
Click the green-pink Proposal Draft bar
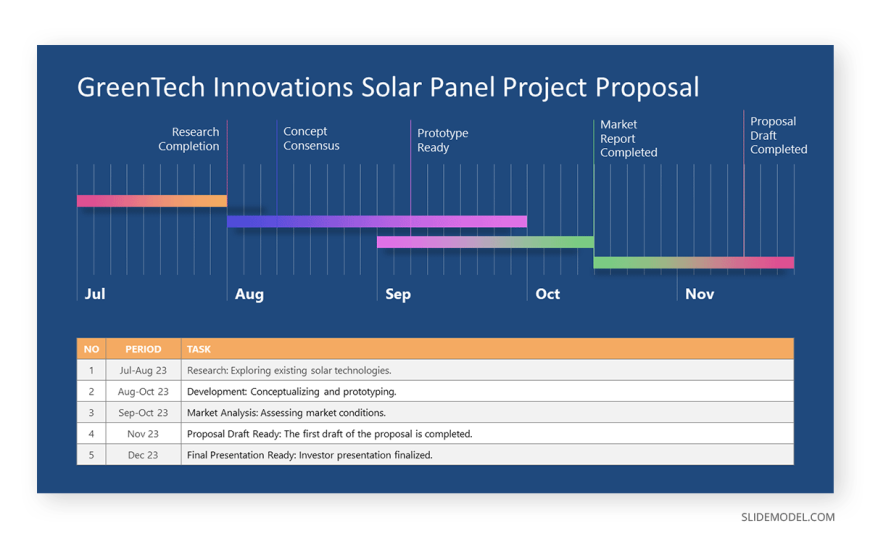click(693, 263)
